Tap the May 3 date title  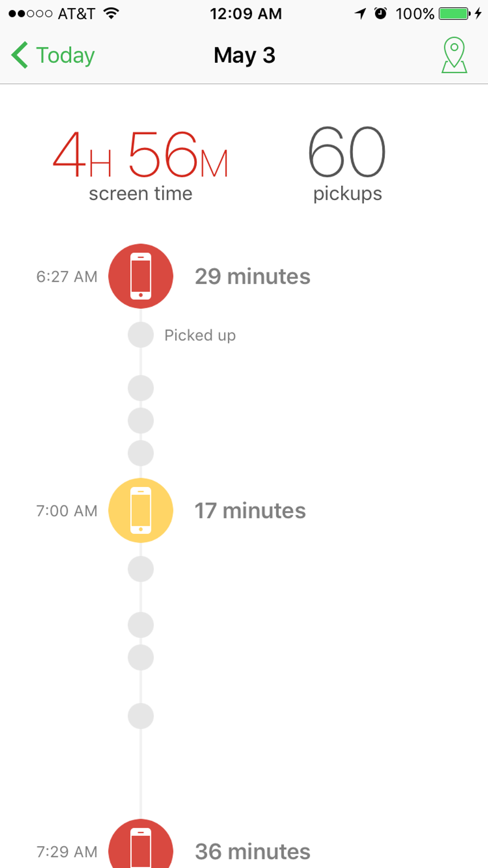click(244, 55)
